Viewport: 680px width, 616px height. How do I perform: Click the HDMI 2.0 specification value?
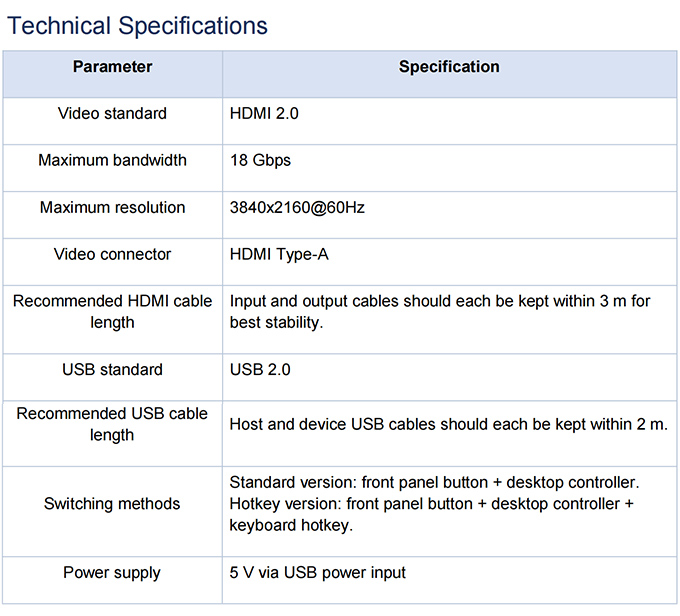pos(264,114)
